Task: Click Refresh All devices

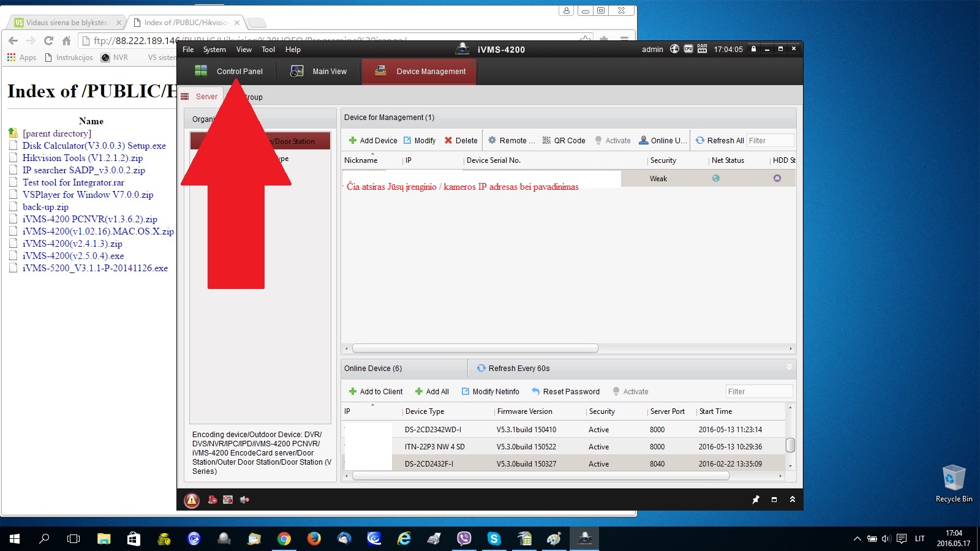Action: [x=720, y=140]
